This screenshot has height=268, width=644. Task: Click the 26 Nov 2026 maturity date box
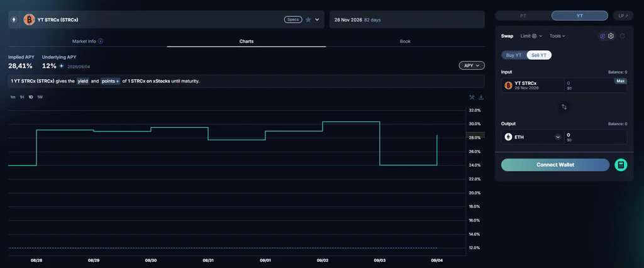coord(407,20)
